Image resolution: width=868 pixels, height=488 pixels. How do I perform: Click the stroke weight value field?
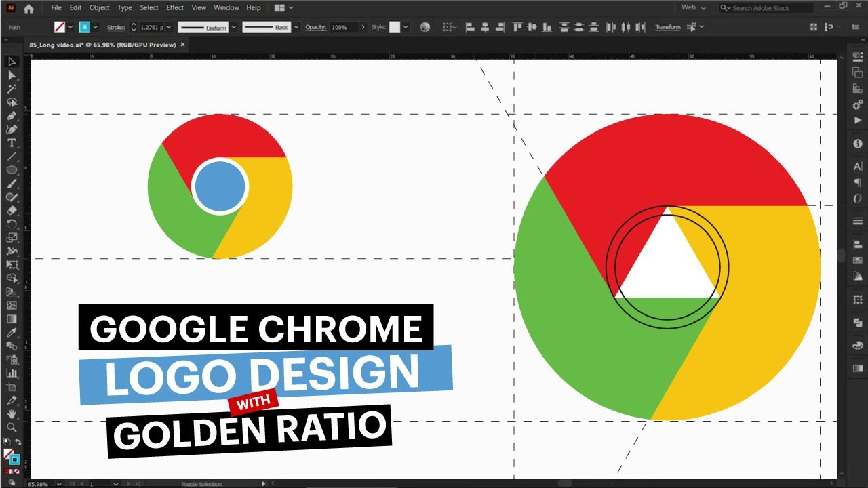click(152, 27)
